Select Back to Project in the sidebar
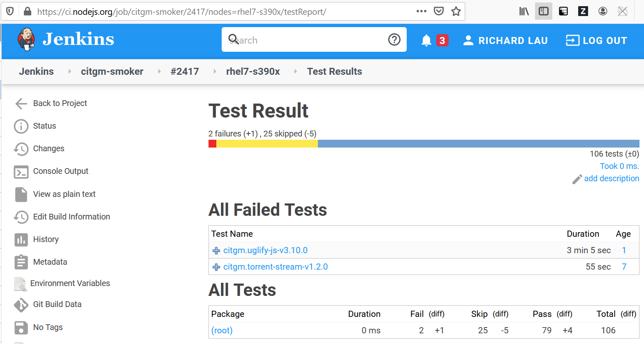Viewport: 644px width, 344px height. tap(60, 104)
